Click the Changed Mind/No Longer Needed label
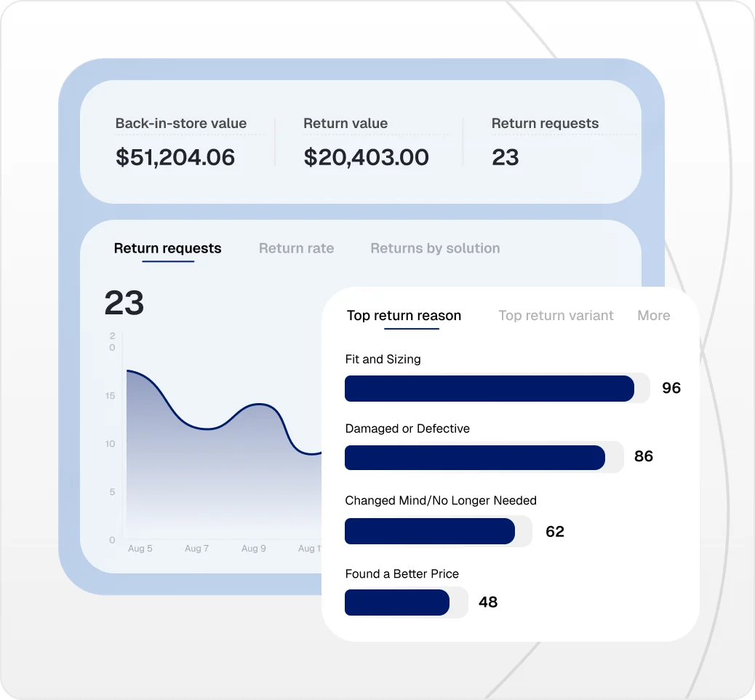This screenshot has width=755, height=700. [x=441, y=501]
